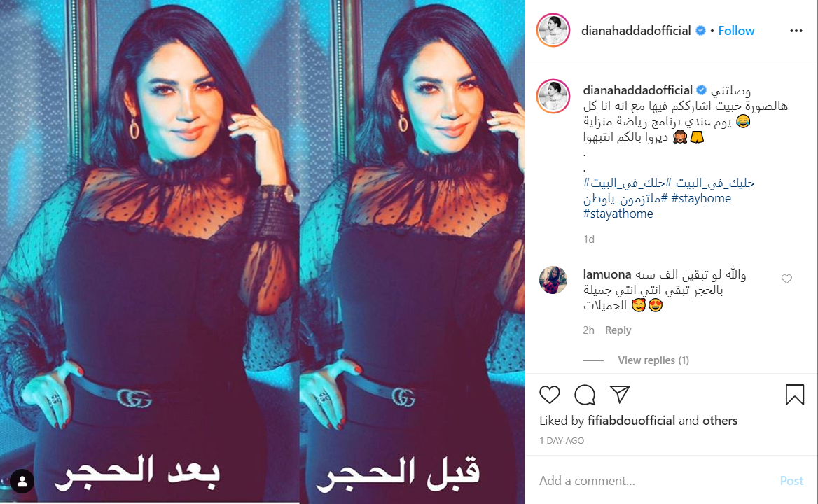Image resolution: width=818 pixels, height=504 pixels.
Task: Reply to lamuona's comment
Action: [618, 330]
